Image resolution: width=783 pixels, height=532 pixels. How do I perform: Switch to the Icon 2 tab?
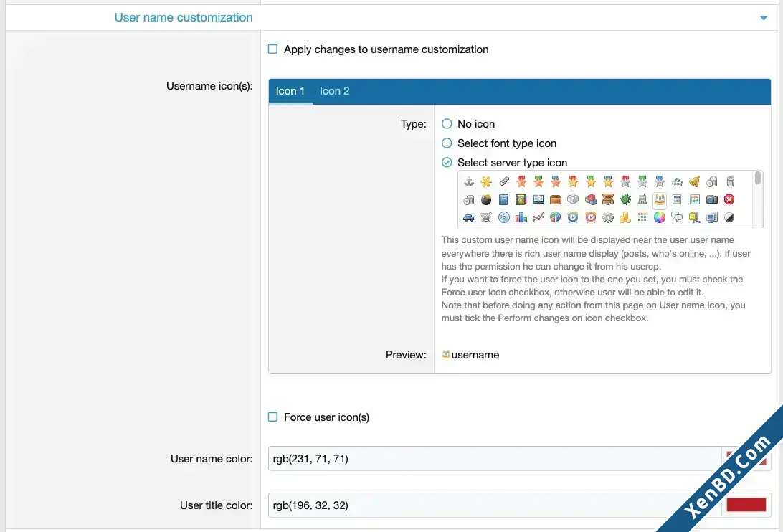pyautogui.click(x=335, y=91)
